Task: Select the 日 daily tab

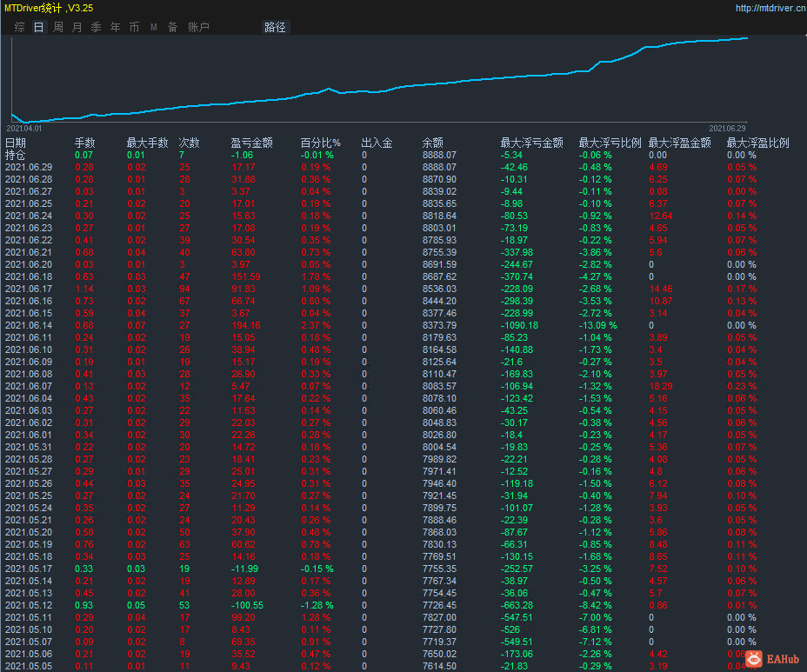Action: (38, 27)
